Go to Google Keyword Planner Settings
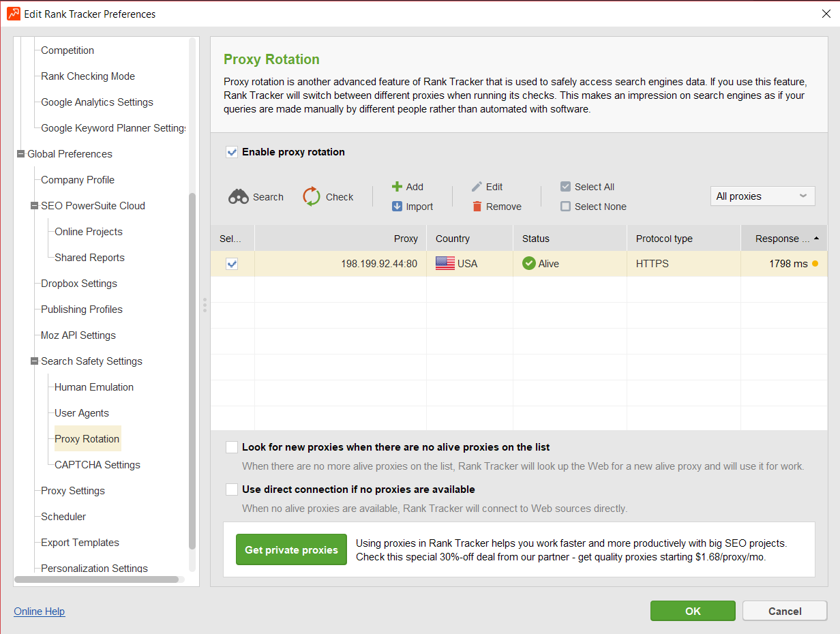 click(113, 128)
